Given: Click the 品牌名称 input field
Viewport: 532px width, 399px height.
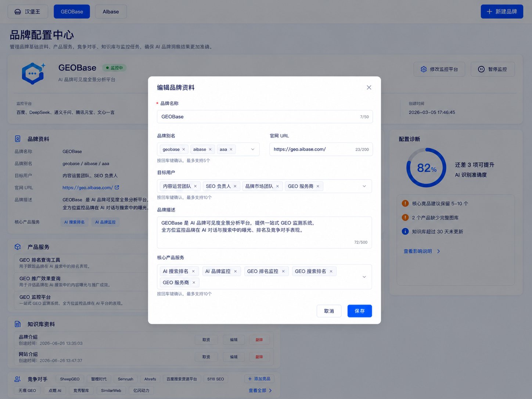Looking at the screenshot, I should point(265,117).
